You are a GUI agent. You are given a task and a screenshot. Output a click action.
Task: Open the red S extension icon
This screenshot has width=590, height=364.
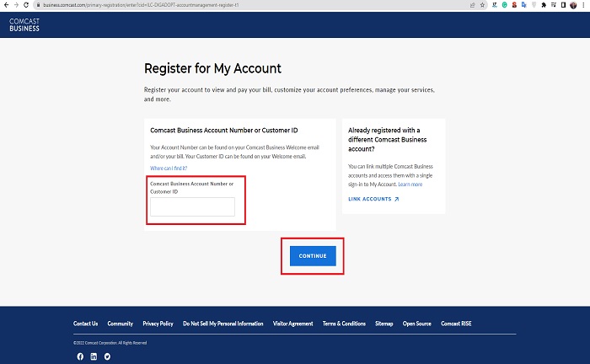coord(514,5)
